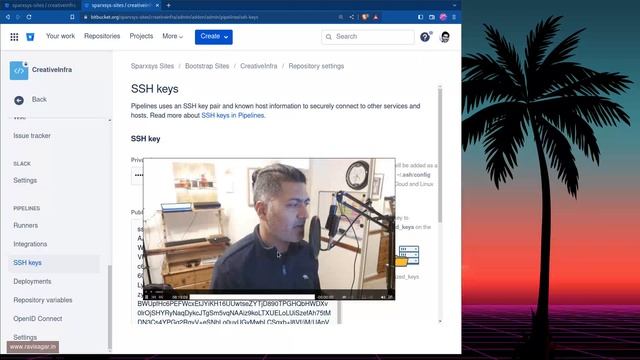Click the CreativeInfra repository avatar icon
This screenshot has height=360, width=640.
[19, 70]
